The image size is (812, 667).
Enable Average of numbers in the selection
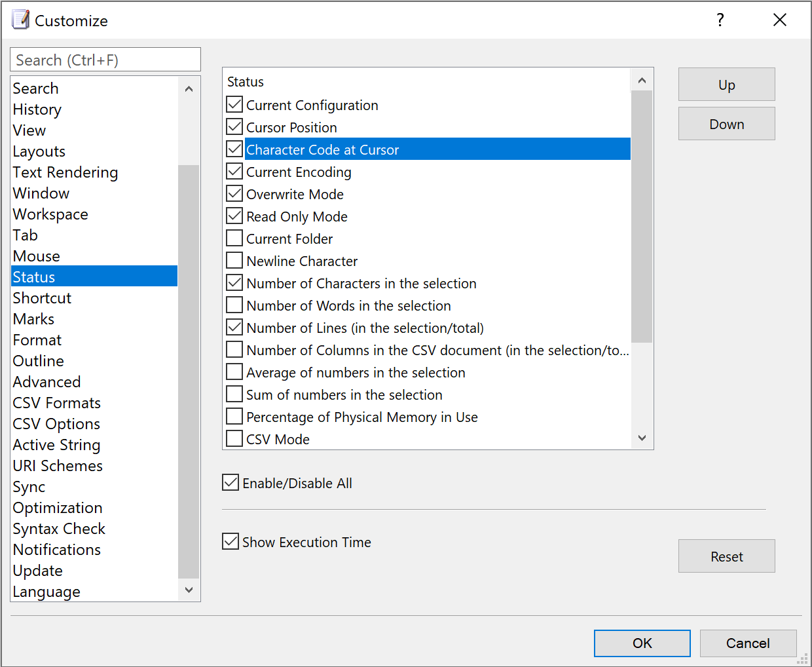pyautogui.click(x=234, y=372)
